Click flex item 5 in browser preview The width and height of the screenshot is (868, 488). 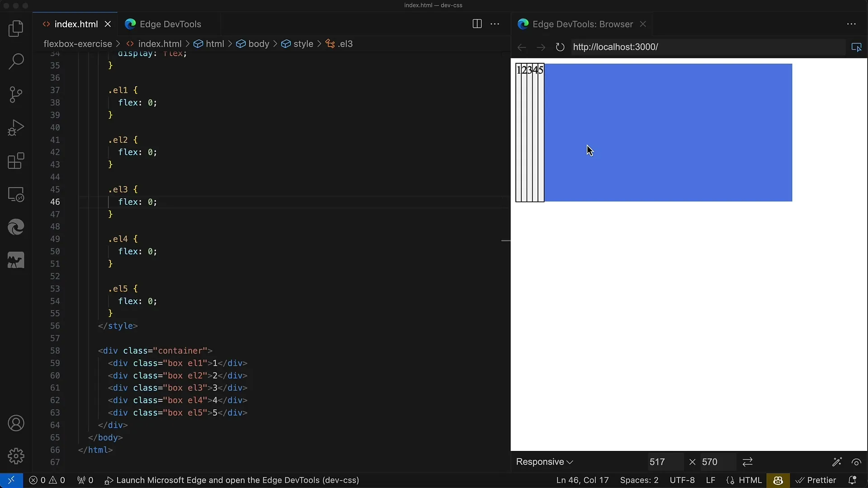coord(541,133)
